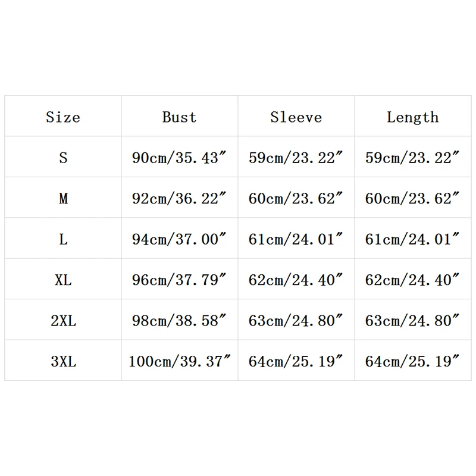The height and width of the screenshot is (476, 476).
Task: Click the Length cell for size 3XL
Action: click(x=412, y=361)
